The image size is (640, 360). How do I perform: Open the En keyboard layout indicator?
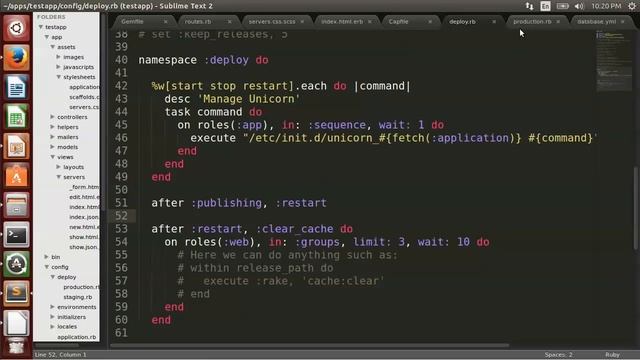point(545,6)
